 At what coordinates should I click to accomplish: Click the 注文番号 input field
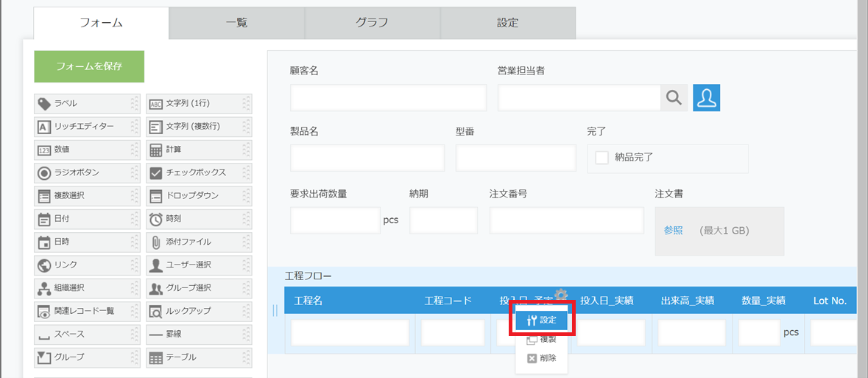566,220
